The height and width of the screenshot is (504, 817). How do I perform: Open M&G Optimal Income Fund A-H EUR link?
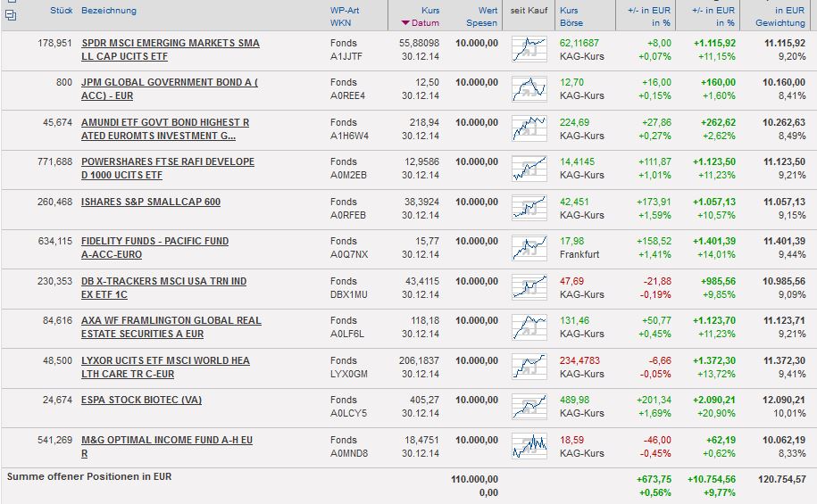point(167,446)
